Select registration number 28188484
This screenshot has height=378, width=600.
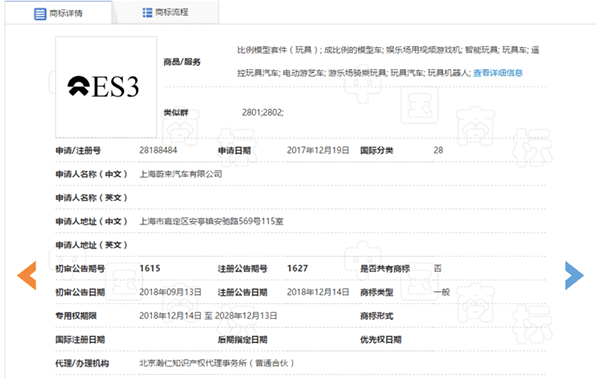(x=158, y=150)
